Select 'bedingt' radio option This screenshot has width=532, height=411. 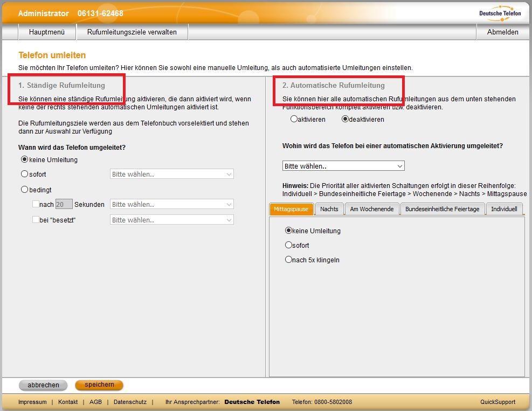24,190
